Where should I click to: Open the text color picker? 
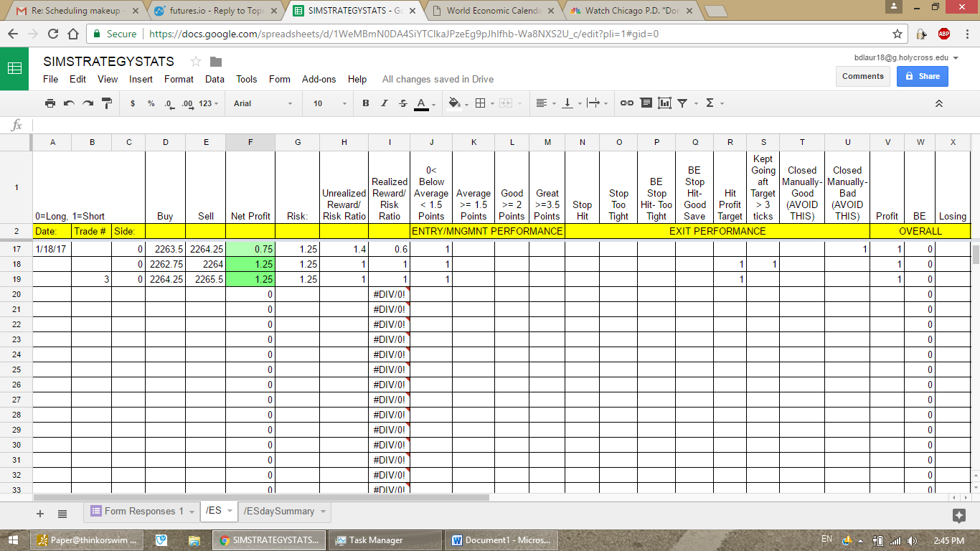coord(421,103)
